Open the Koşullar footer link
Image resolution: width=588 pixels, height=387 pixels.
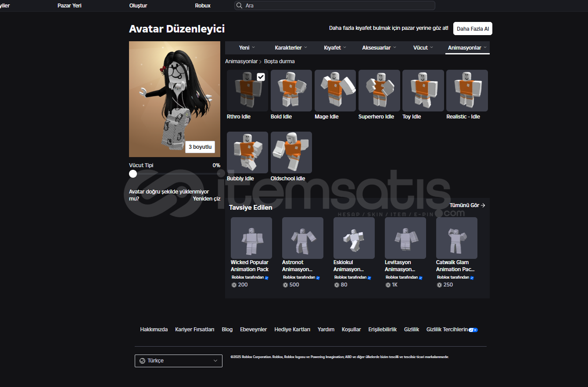[x=351, y=330]
